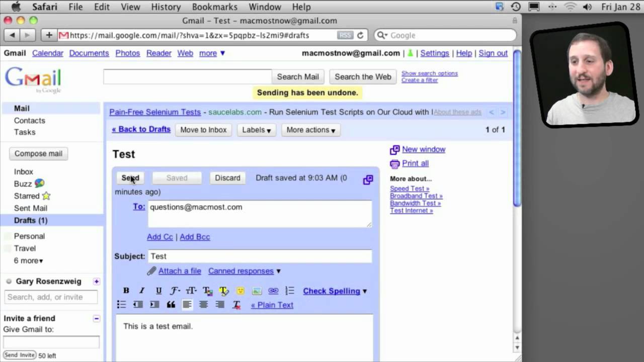Remove formatting from the text

pyautogui.click(x=236, y=304)
